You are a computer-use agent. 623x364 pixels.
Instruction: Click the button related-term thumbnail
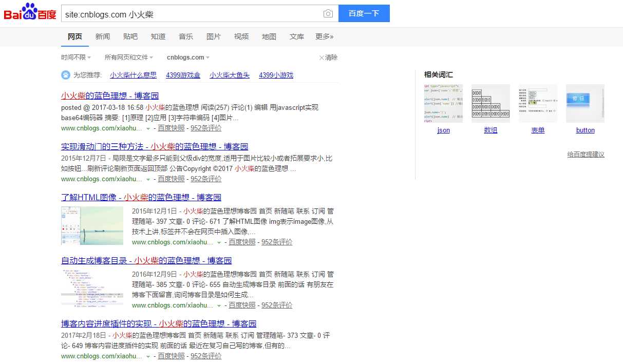click(585, 103)
